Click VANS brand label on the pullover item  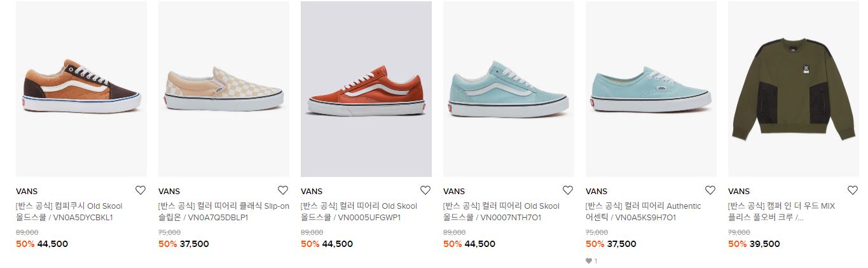coord(739,191)
